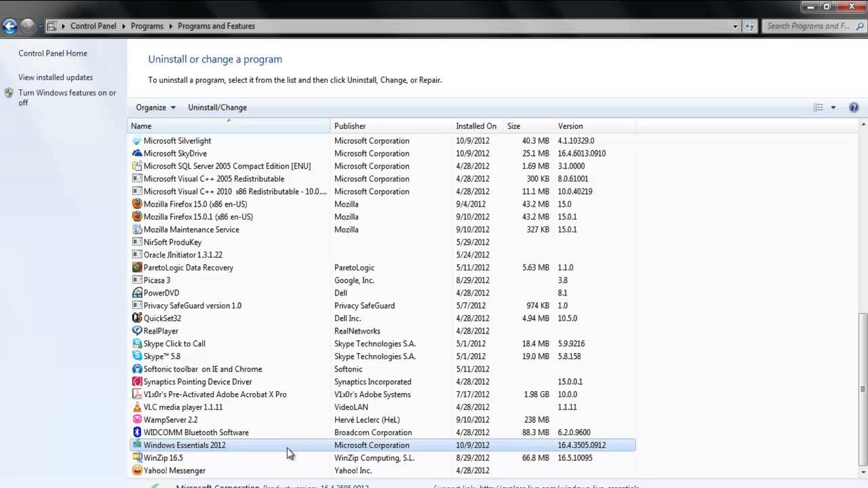Screen dimensions: 868x488
Task: Click the WIDCOMM Bluetooth Software icon
Action: pyautogui.click(x=137, y=432)
